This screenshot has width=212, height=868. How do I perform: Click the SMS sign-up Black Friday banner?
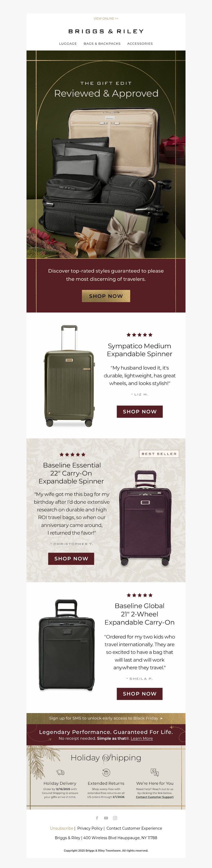pyautogui.click(x=106, y=718)
